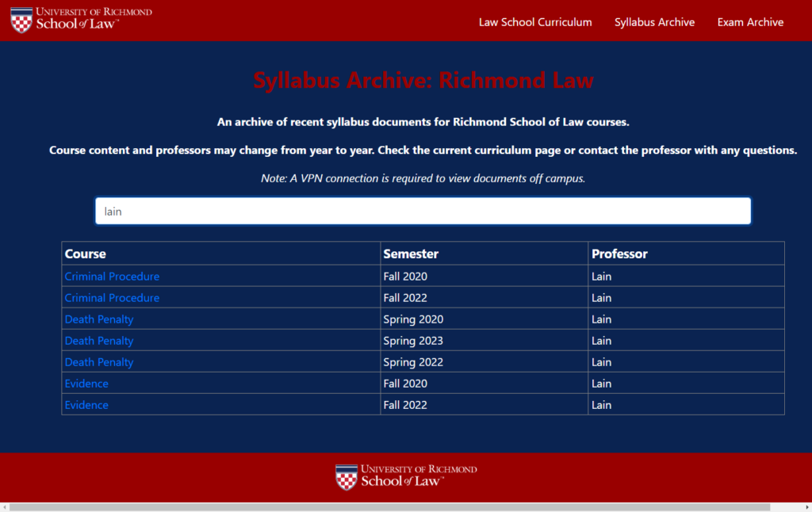The image size is (812, 512).
Task: Click the "Lain" cell in the Spring 2023 row
Action: (x=686, y=341)
